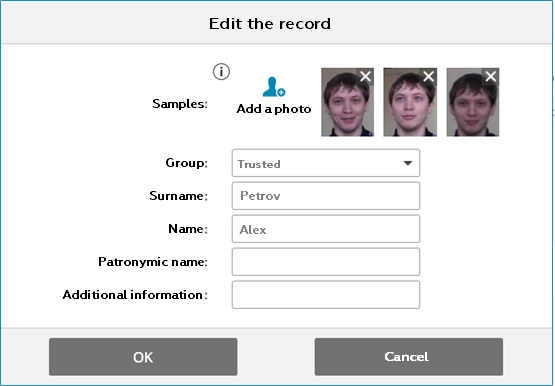Focus the Patronymic name input field
This screenshot has height=386, width=555.
(326, 262)
